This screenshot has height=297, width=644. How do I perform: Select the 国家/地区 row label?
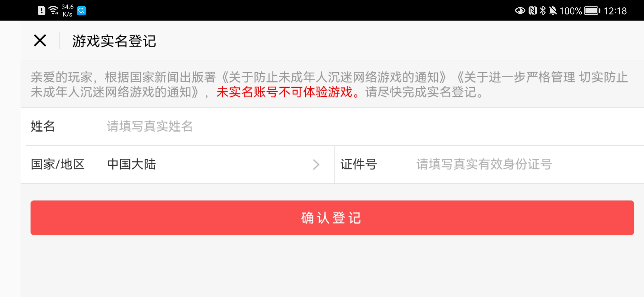58,164
